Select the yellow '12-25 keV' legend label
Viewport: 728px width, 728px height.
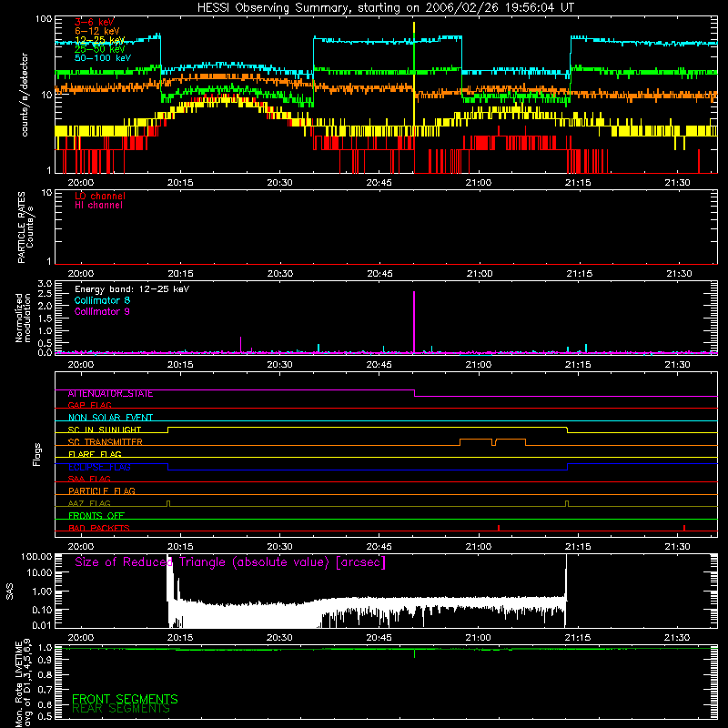(x=99, y=40)
